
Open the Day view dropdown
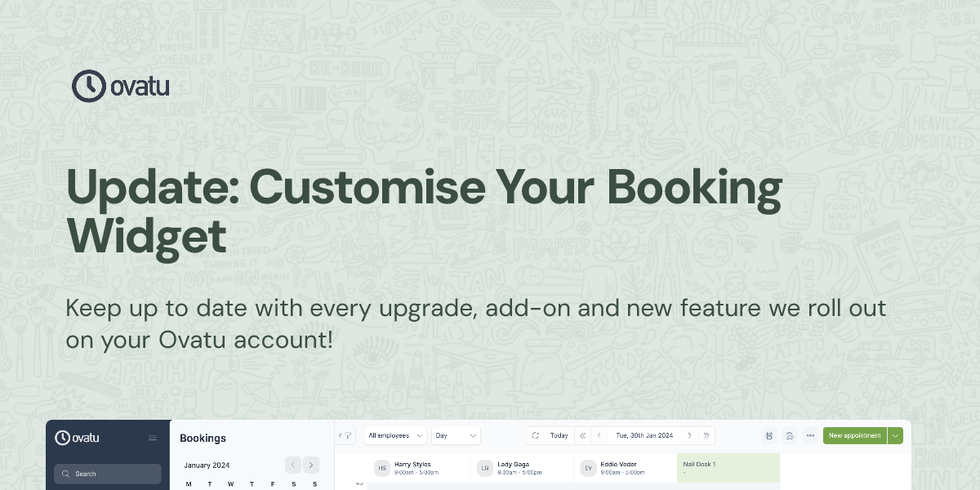[x=456, y=435]
